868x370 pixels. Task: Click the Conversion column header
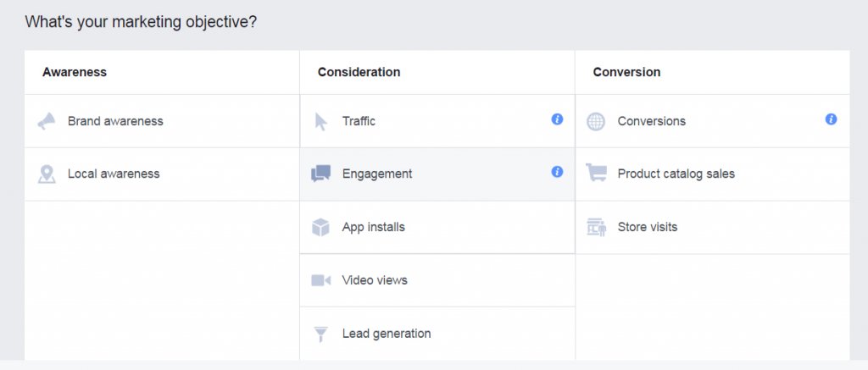coord(626,72)
